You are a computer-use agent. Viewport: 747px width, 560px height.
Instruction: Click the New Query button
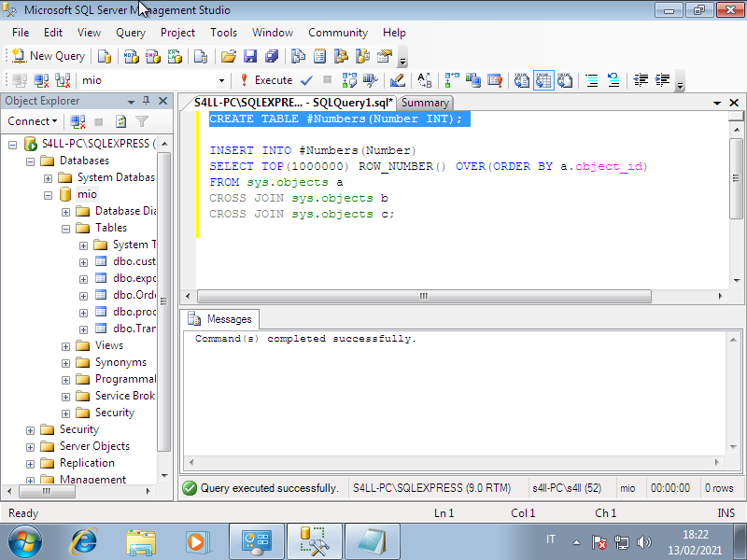tap(49, 56)
